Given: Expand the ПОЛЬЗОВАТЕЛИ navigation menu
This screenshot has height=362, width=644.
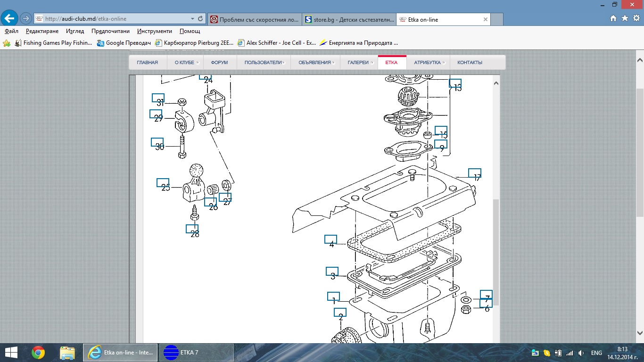Looking at the screenshot, I should (263, 62).
